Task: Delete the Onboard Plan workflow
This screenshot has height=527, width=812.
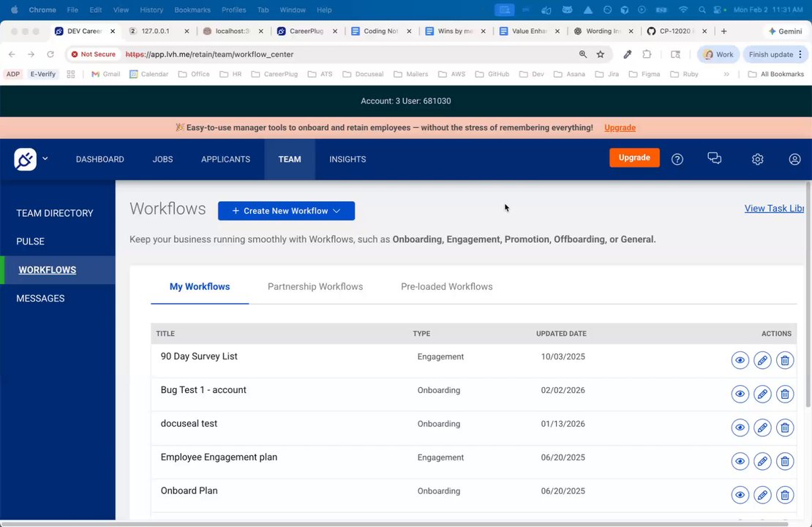Action: point(784,495)
